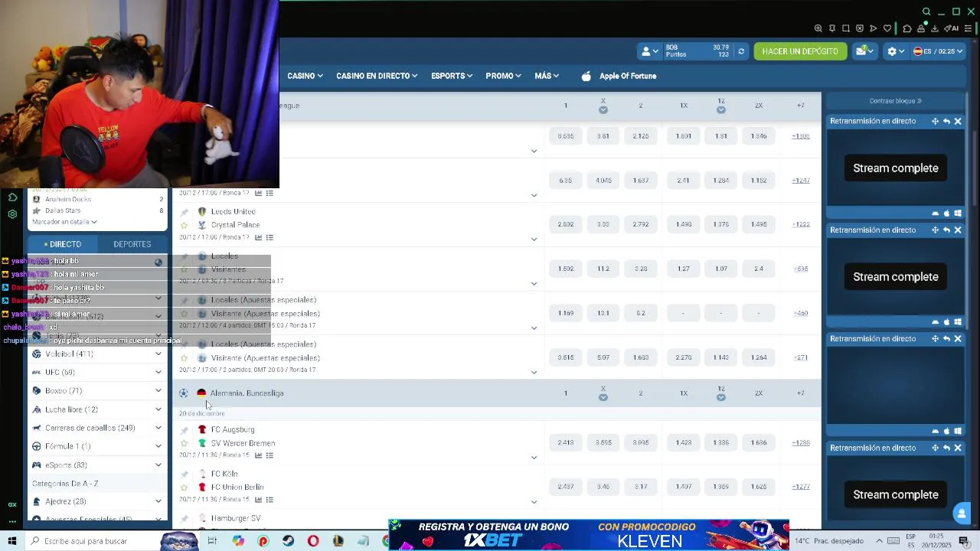Click the 1XBET KLEVEN promo banner
The height and width of the screenshot is (551, 980).
(589, 534)
